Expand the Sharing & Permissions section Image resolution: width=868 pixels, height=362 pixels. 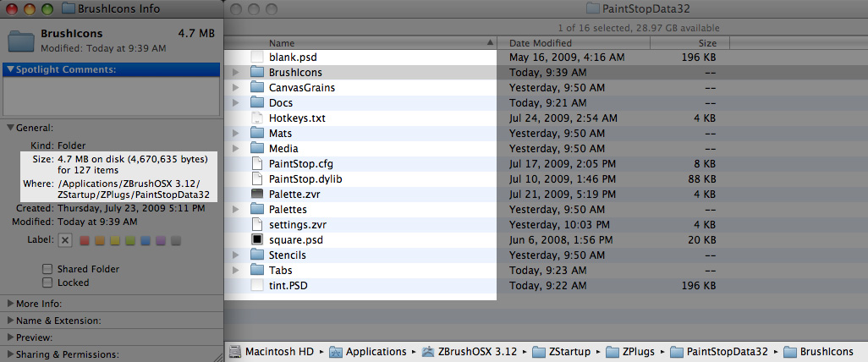coord(10,354)
